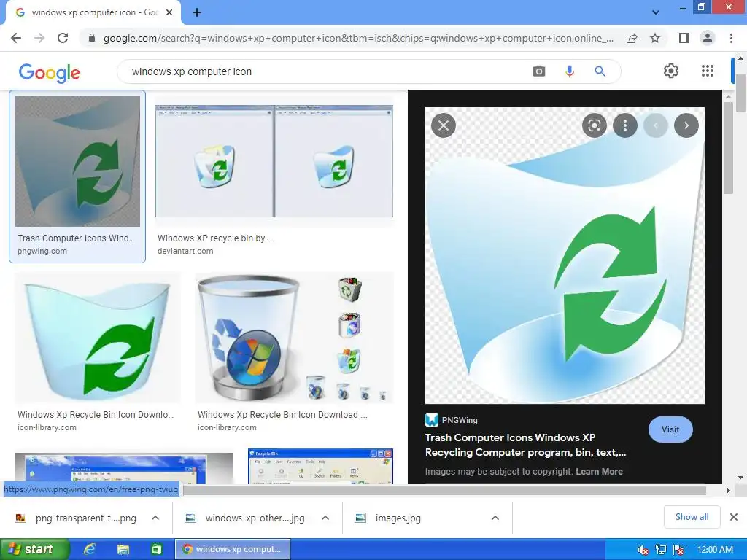Bookmark this page with the star
The image size is (747, 560).
pos(655,38)
